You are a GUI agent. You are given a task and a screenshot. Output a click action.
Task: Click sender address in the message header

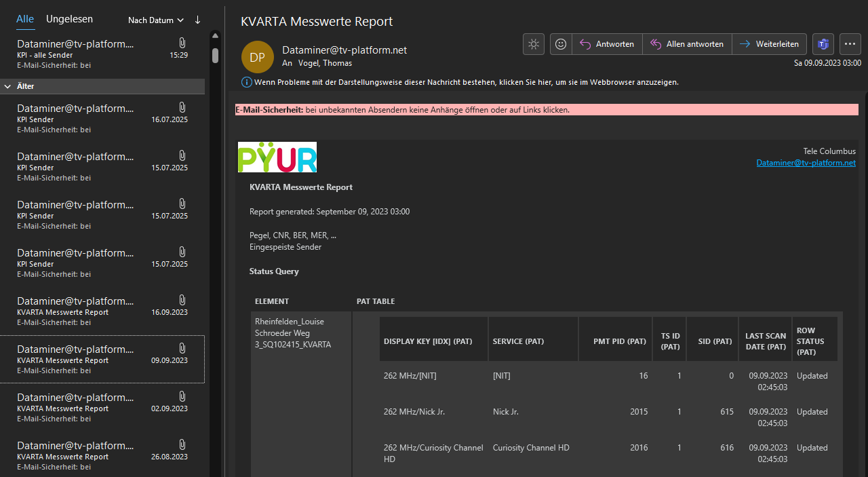click(344, 50)
